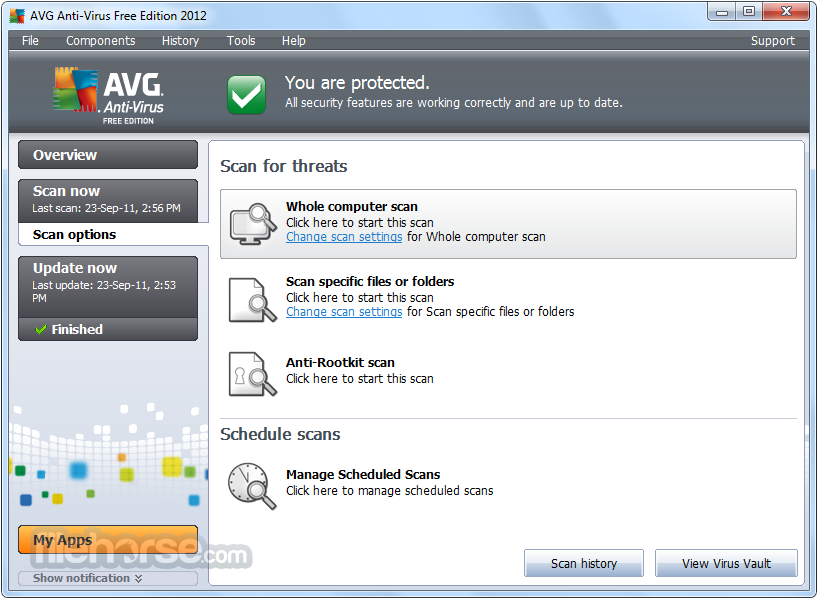Viewport: 818px width, 599px height.
Task: Open View Virus Vault
Action: [x=726, y=564]
